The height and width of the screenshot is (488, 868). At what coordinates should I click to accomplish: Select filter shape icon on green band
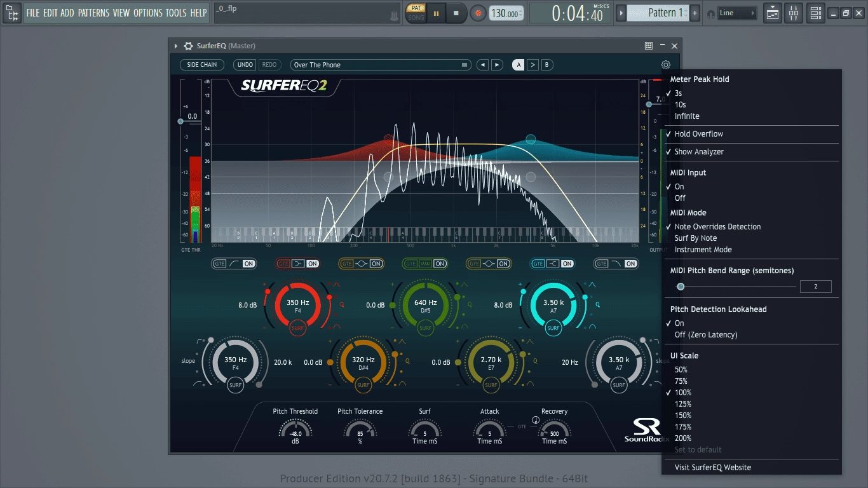click(425, 264)
